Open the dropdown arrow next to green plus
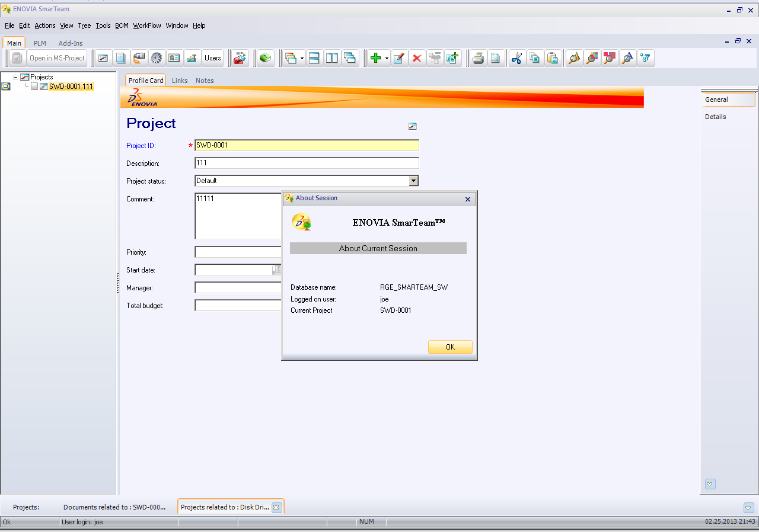The image size is (759, 532). [x=387, y=58]
